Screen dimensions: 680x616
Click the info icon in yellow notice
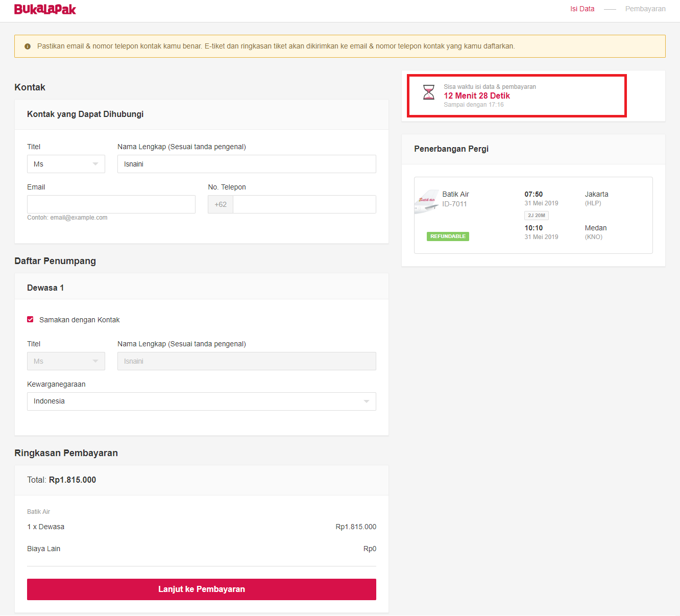coord(28,46)
